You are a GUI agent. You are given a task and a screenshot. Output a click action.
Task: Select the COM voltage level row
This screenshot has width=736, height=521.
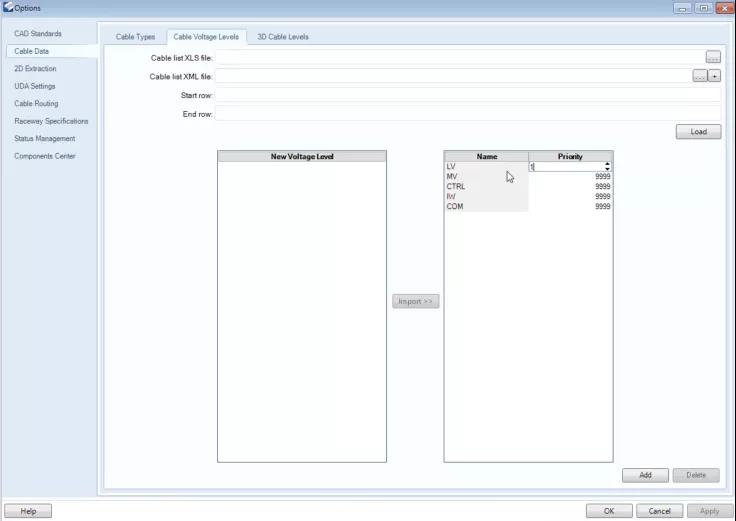point(486,206)
